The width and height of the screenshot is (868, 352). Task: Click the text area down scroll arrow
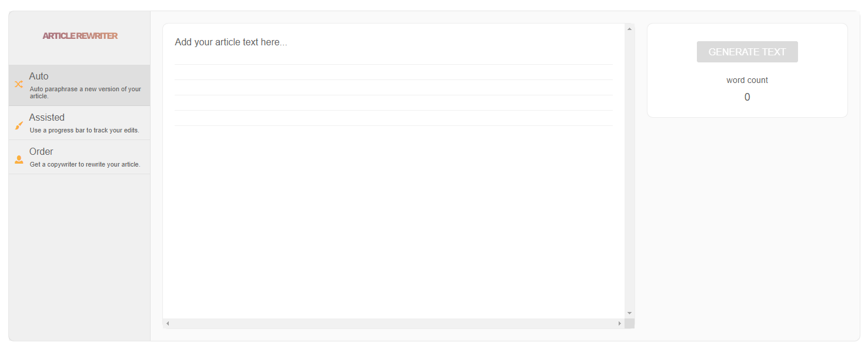(x=629, y=313)
